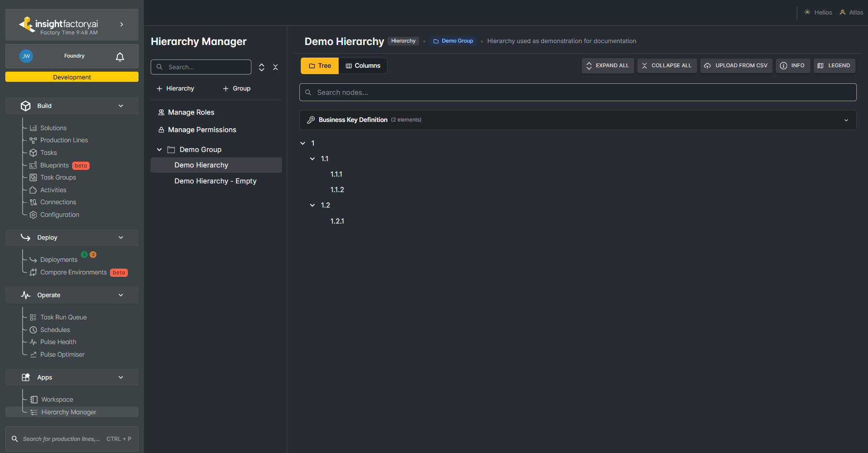The image size is (868, 453).
Task: Collapse node 1.2 chevron
Action: tap(312, 205)
